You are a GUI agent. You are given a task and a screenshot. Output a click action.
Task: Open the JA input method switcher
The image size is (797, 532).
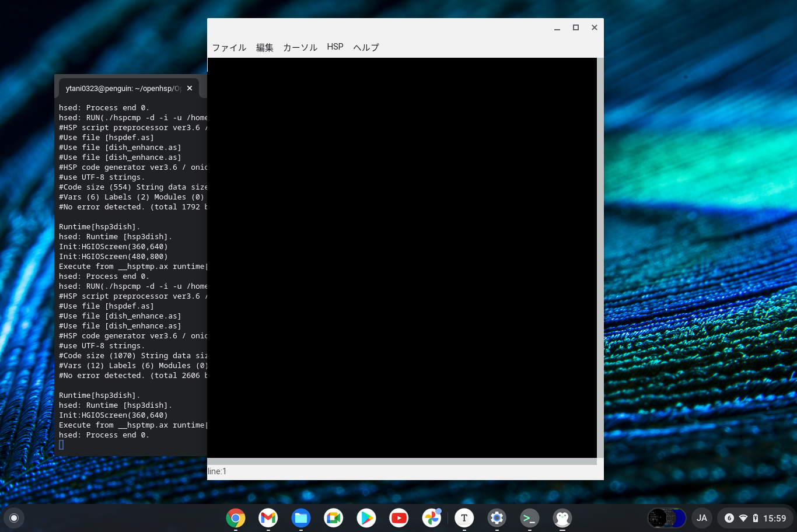tap(702, 518)
